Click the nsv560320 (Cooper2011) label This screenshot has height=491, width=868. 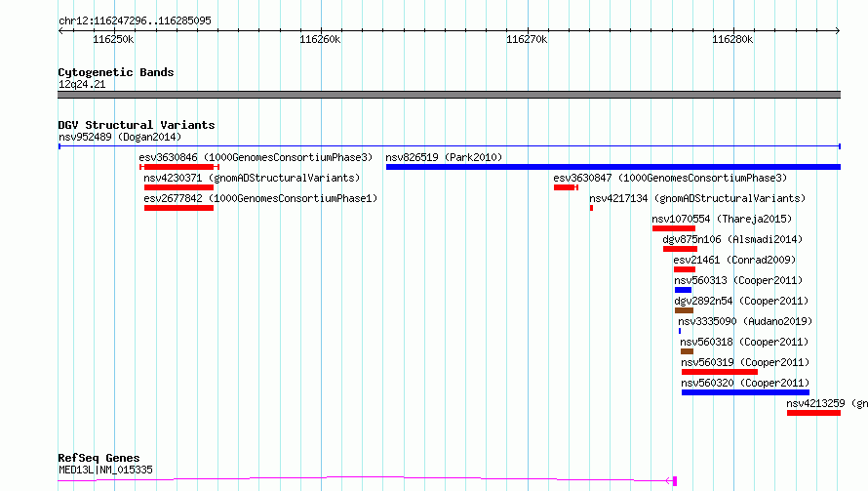coord(745,383)
